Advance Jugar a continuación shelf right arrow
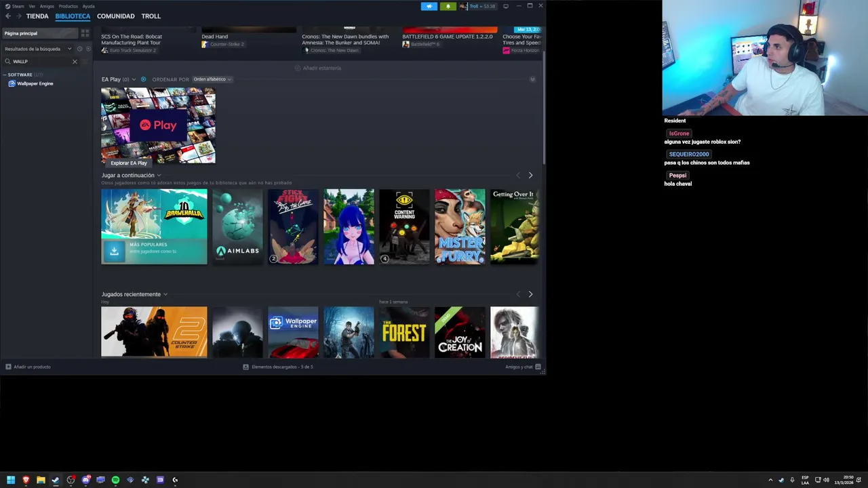The image size is (868, 488). [530, 176]
